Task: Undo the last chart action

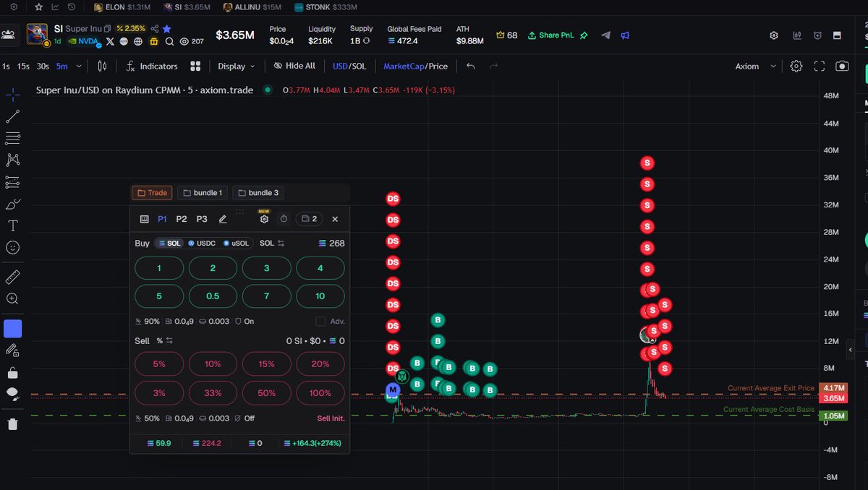Action: click(x=471, y=66)
